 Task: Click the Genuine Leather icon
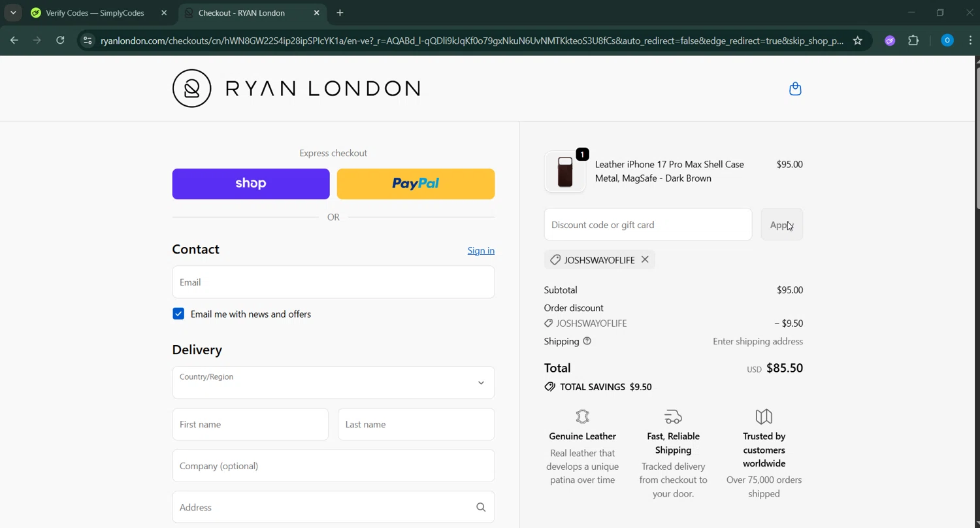click(582, 417)
